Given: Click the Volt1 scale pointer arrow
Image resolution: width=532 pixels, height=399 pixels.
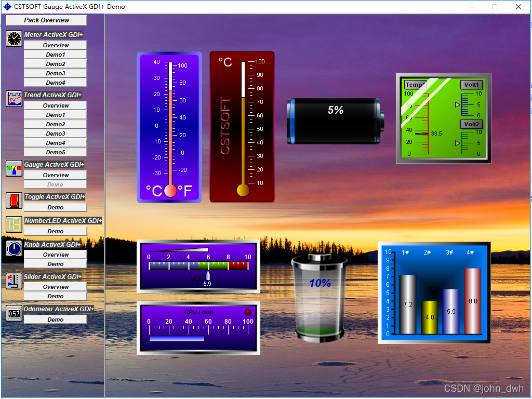Looking at the screenshot, I should coord(457,105).
